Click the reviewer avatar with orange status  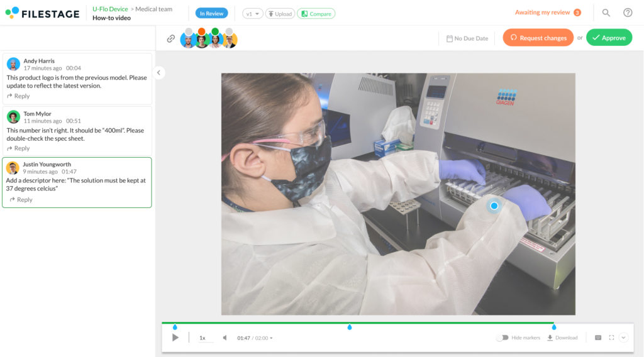(201, 39)
